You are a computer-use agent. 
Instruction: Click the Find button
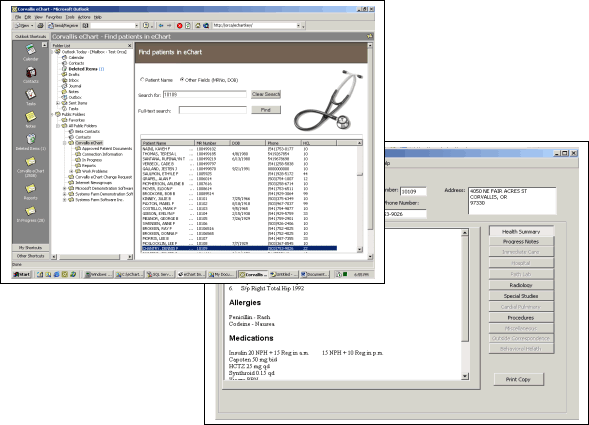point(266,110)
